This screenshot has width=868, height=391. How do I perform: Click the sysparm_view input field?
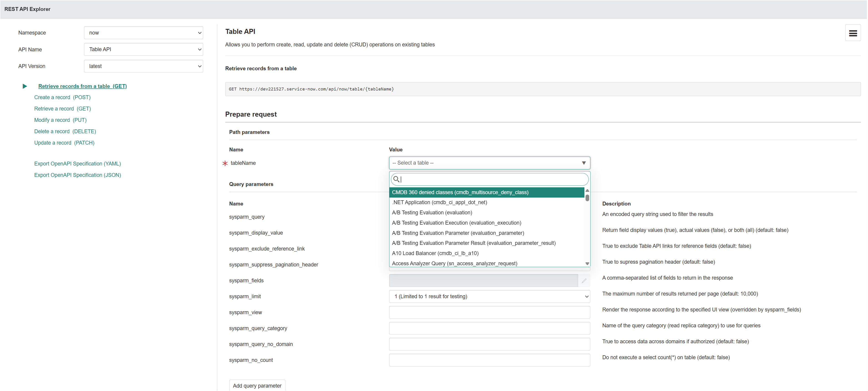(489, 312)
